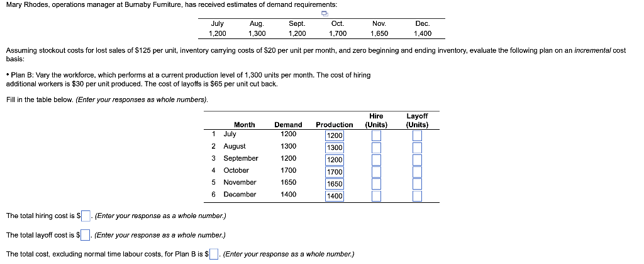Select the December Hire units input box
The height and width of the screenshot is (264, 644).
[x=377, y=196]
